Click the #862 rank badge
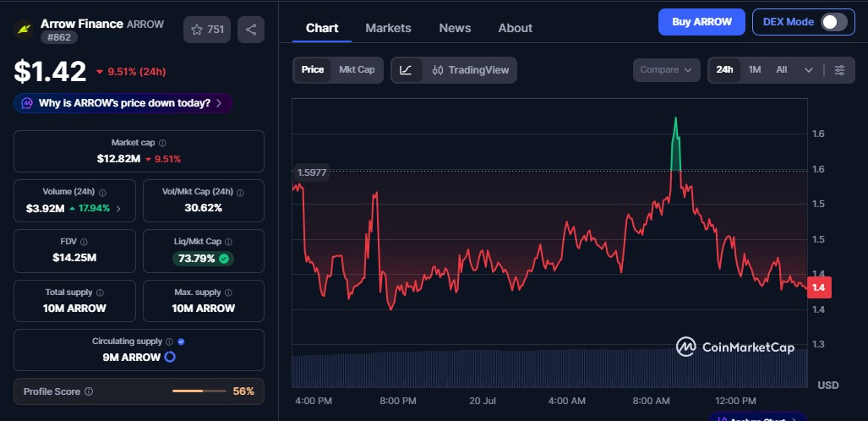Screen dimensions: 868x421 point(58,38)
